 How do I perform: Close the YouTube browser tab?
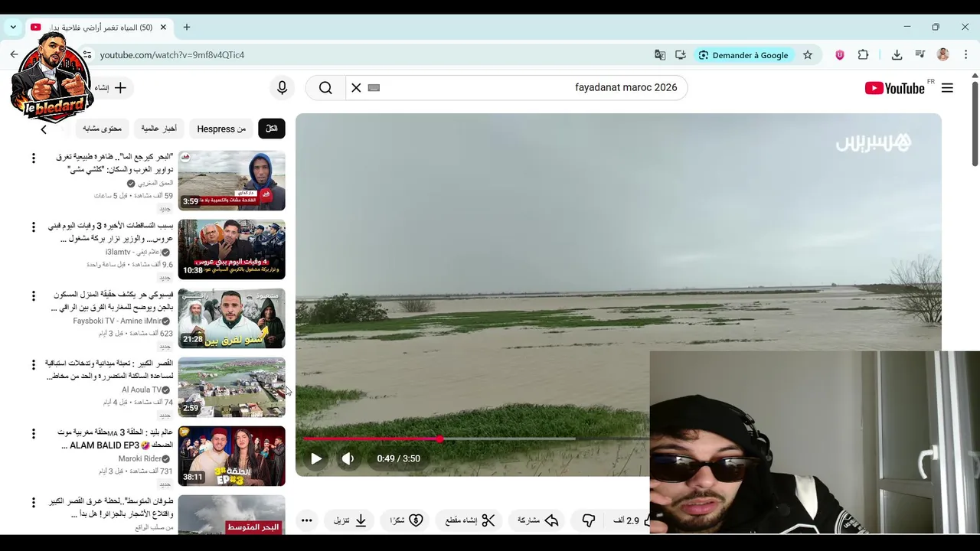click(163, 27)
